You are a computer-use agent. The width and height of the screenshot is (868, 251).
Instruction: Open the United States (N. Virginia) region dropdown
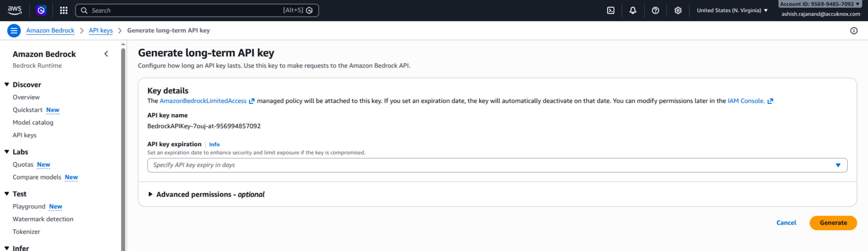click(x=732, y=10)
